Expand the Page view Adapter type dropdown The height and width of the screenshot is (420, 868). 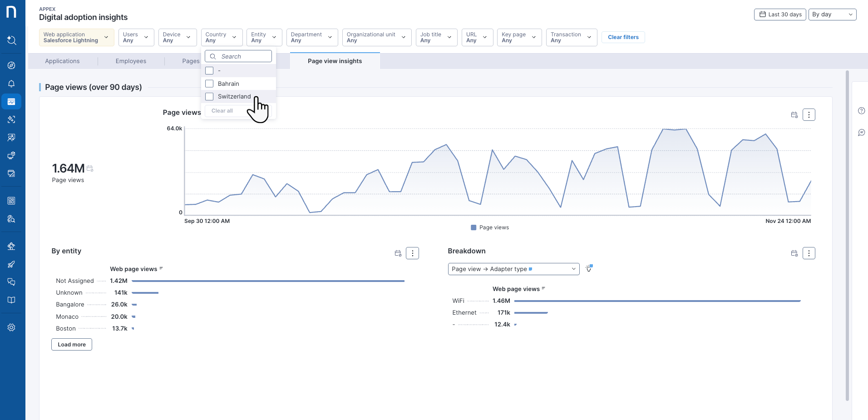click(513, 269)
